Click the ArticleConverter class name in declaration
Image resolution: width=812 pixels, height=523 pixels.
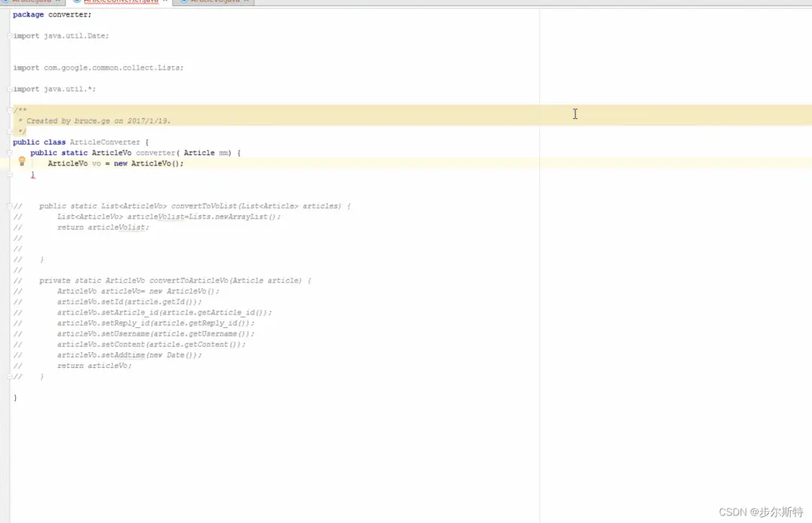(x=105, y=142)
